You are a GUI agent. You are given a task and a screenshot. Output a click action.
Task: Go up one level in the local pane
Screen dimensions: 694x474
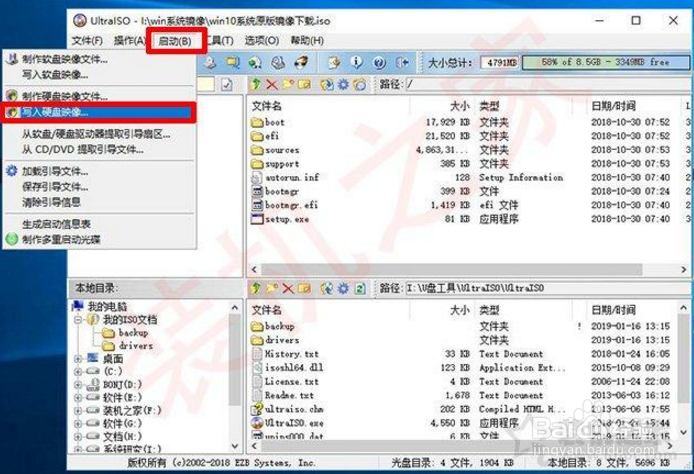255,289
